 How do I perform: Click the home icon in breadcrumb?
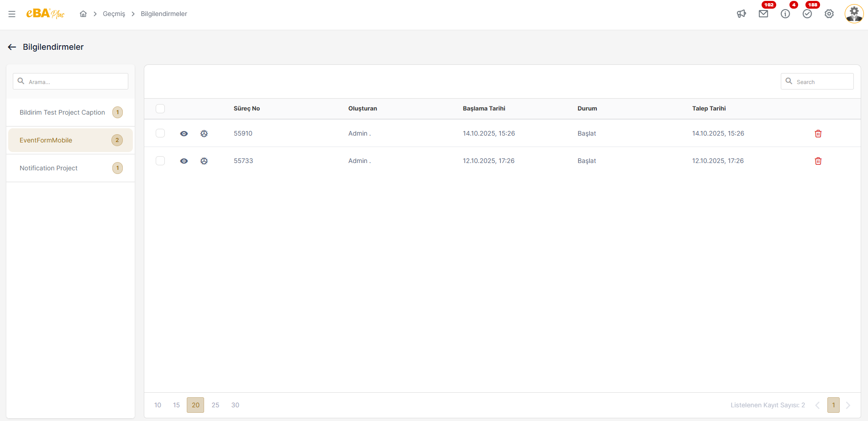83,14
